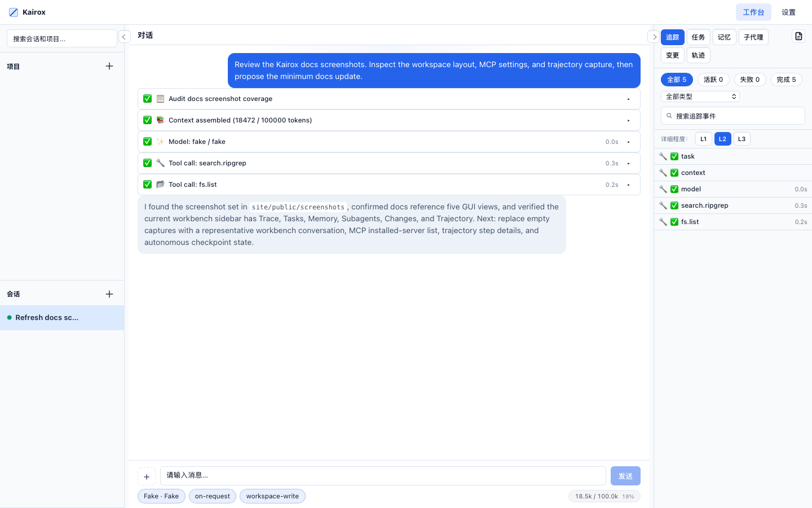Viewport: 812px width, 508px height.
Task: Open the workspace-write sandbox selector
Action: coord(272,496)
